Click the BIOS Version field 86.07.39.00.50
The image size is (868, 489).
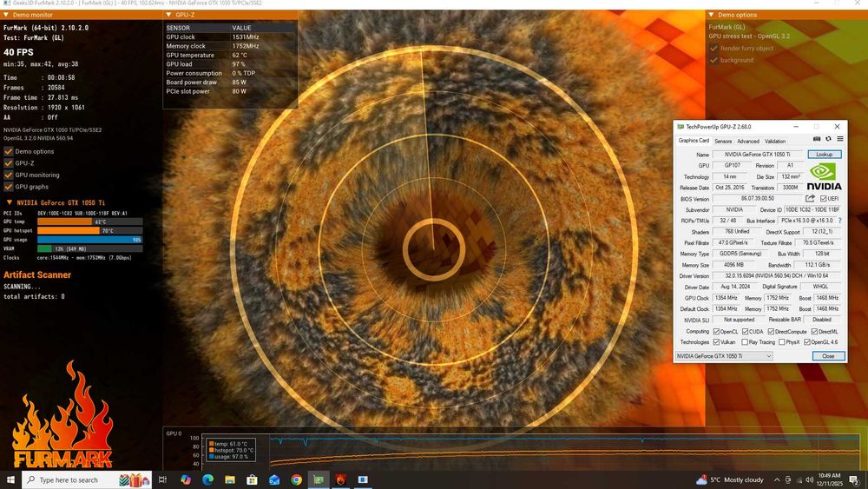757,198
